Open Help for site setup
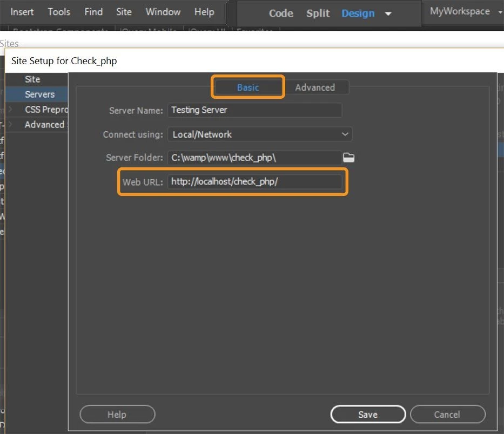504x434 pixels. 117,415
